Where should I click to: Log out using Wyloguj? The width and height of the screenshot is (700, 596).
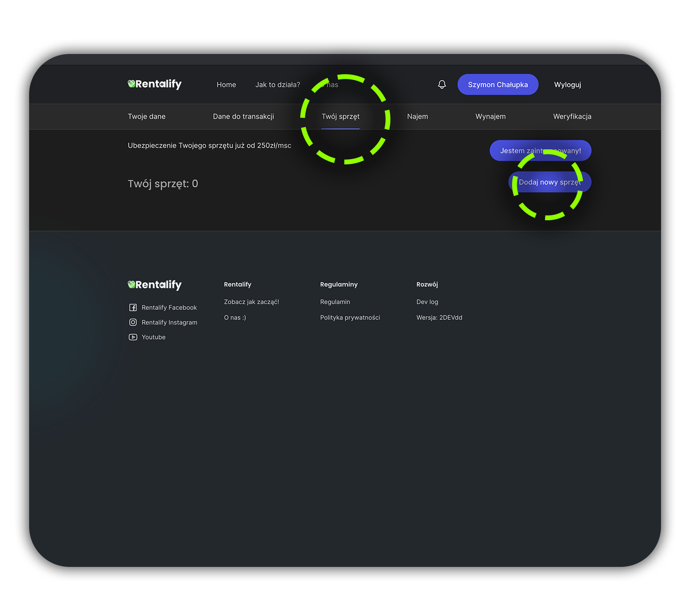(567, 85)
